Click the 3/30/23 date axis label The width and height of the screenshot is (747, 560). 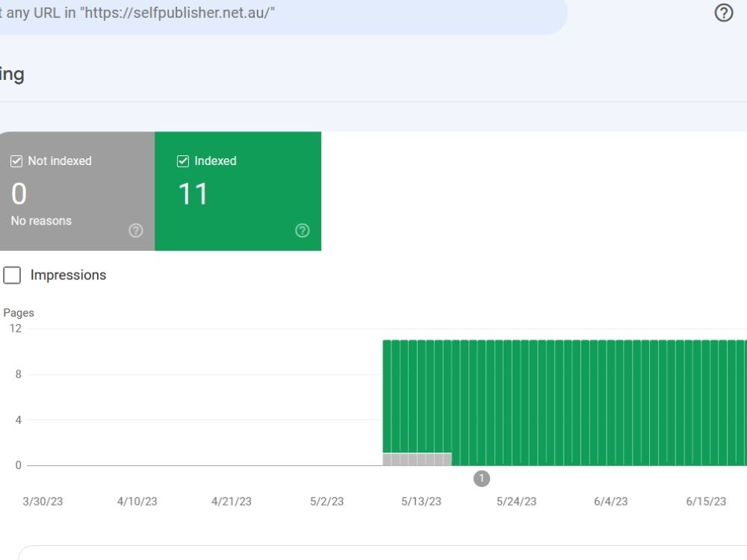tap(43, 502)
